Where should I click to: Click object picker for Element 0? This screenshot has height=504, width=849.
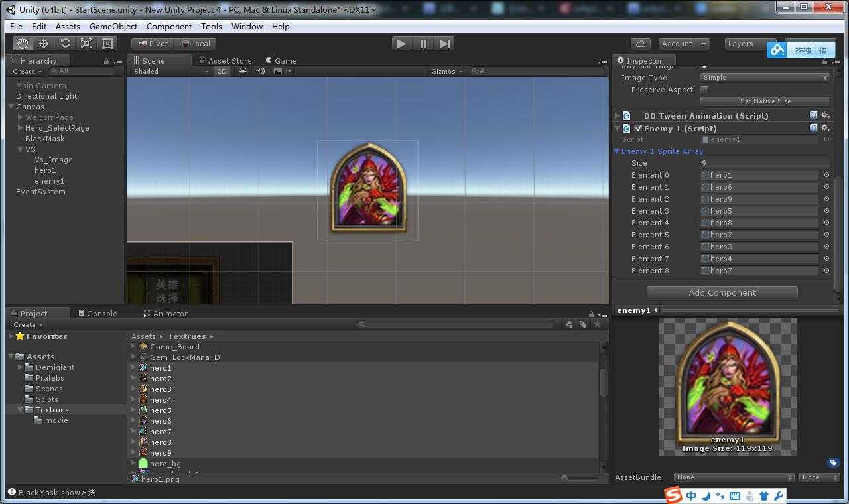(x=826, y=175)
